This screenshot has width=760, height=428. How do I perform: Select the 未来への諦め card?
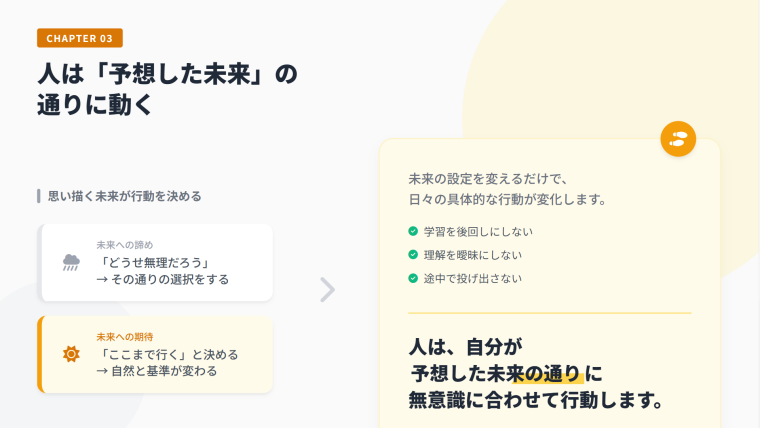click(155, 262)
